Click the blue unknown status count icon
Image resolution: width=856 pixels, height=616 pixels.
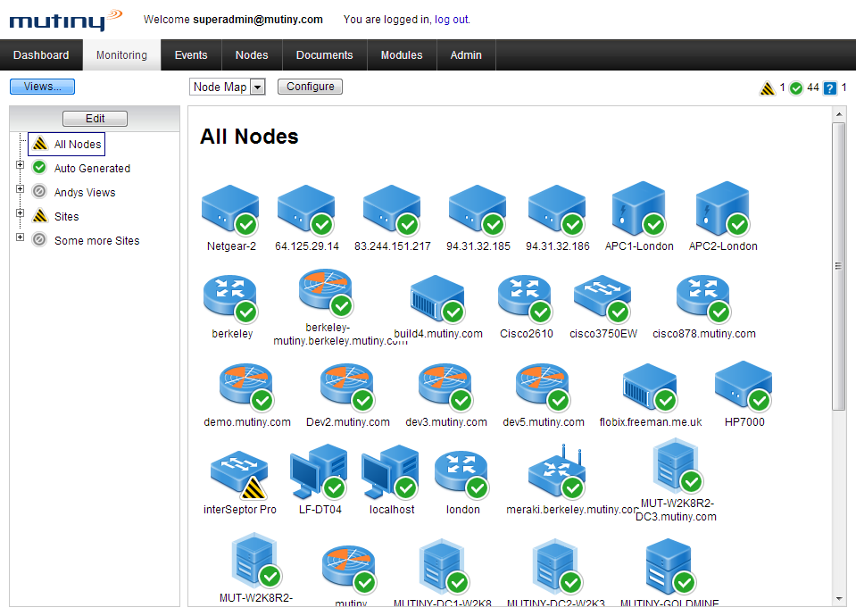[830, 87]
